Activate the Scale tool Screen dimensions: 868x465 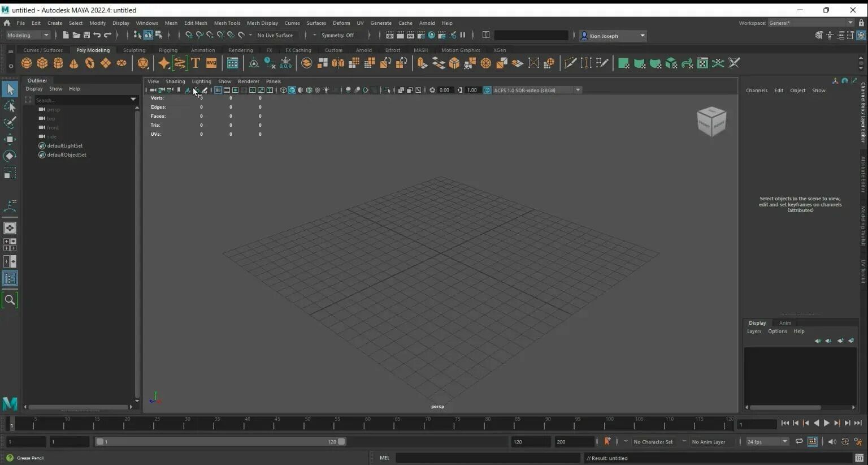(x=10, y=173)
